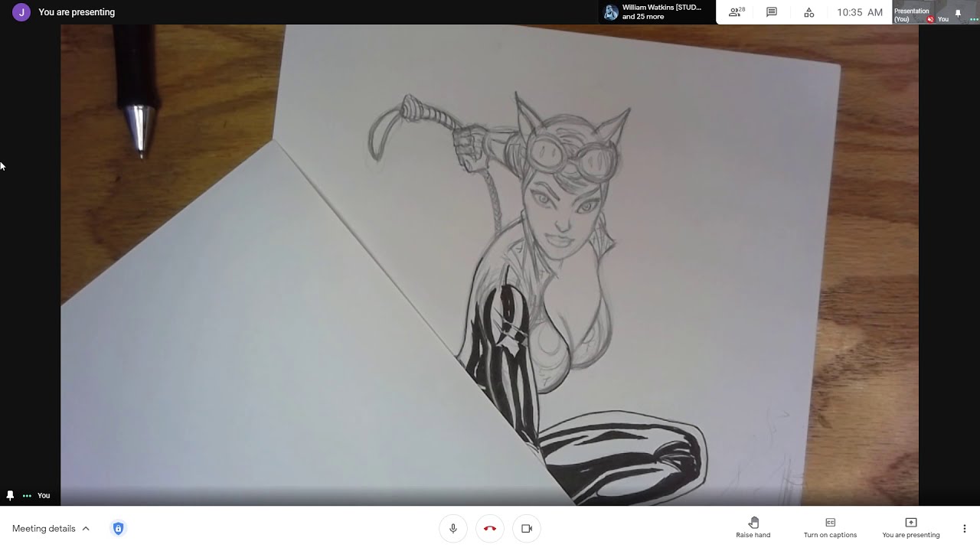Image resolution: width=980 pixels, height=551 pixels.
Task: Expand Meeting details chevron
Action: [86, 528]
